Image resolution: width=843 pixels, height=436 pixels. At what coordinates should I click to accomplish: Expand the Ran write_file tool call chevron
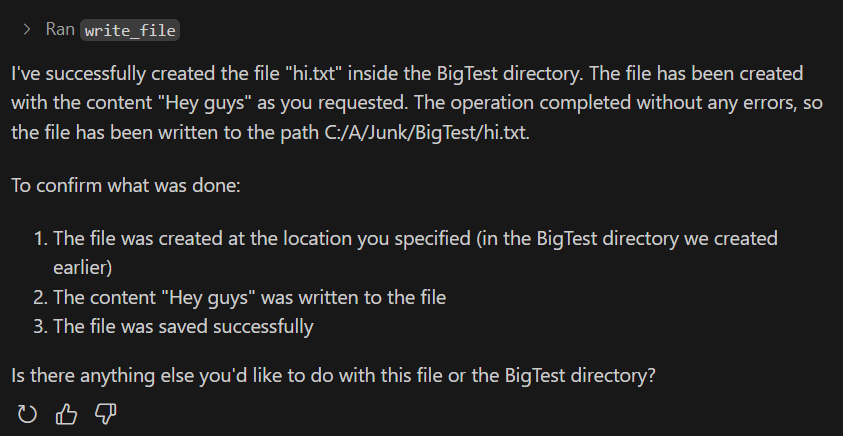27,30
